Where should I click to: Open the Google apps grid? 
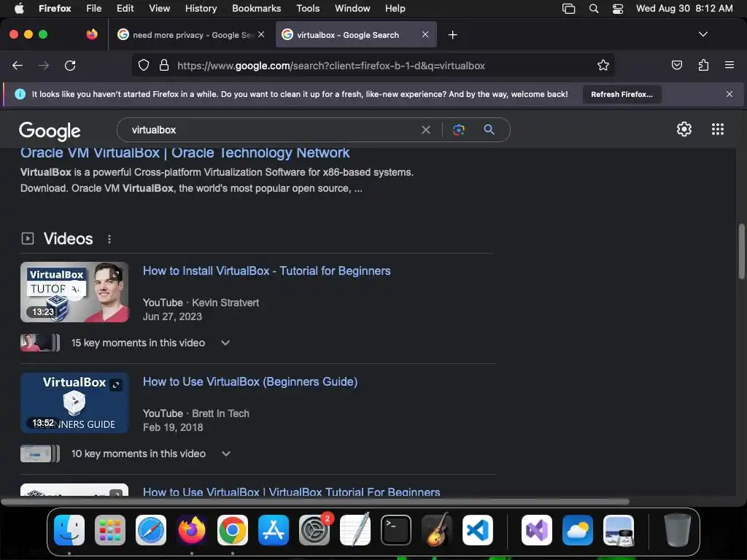[x=718, y=129]
